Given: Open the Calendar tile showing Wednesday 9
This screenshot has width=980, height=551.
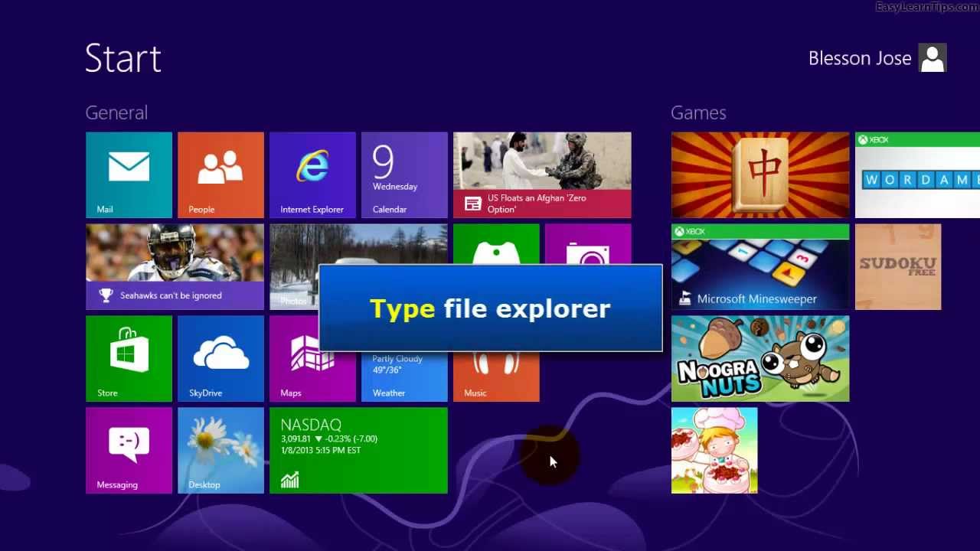Looking at the screenshot, I should coord(404,175).
